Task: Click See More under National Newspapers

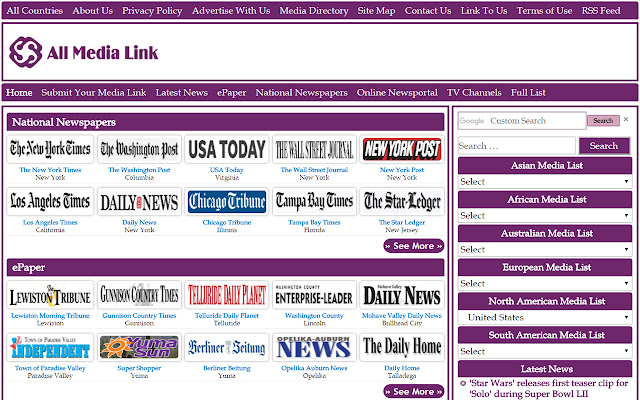Action: (x=413, y=246)
